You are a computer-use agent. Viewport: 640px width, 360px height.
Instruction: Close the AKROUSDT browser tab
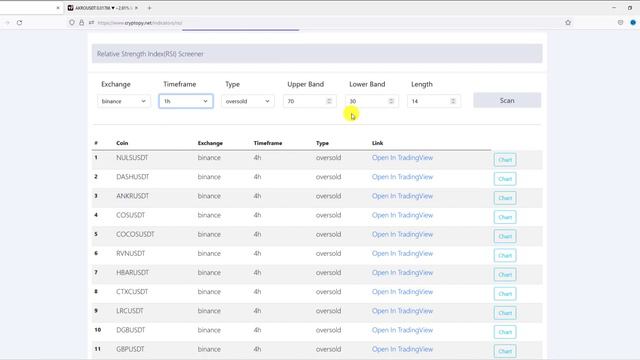click(x=136, y=8)
